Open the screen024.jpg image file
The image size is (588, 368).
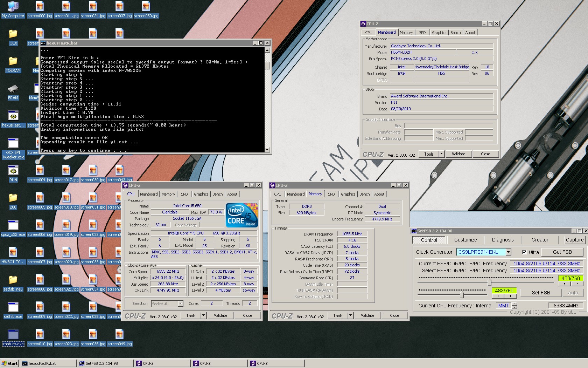(93, 9)
